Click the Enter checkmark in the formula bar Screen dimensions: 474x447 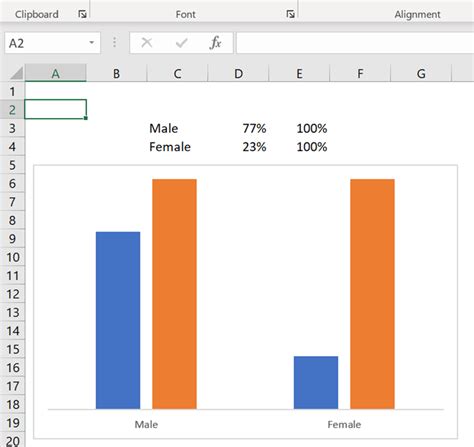click(181, 43)
